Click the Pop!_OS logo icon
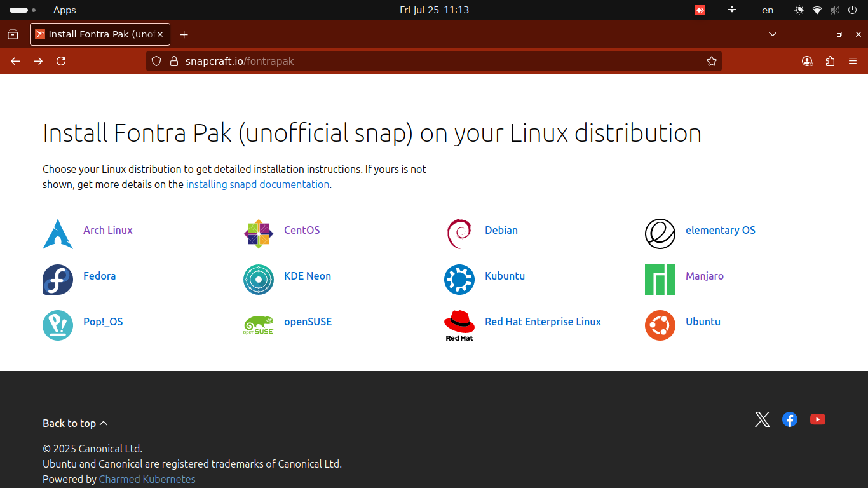This screenshot has height=488, width=868. pyautogui.click(x=58, y=325)
